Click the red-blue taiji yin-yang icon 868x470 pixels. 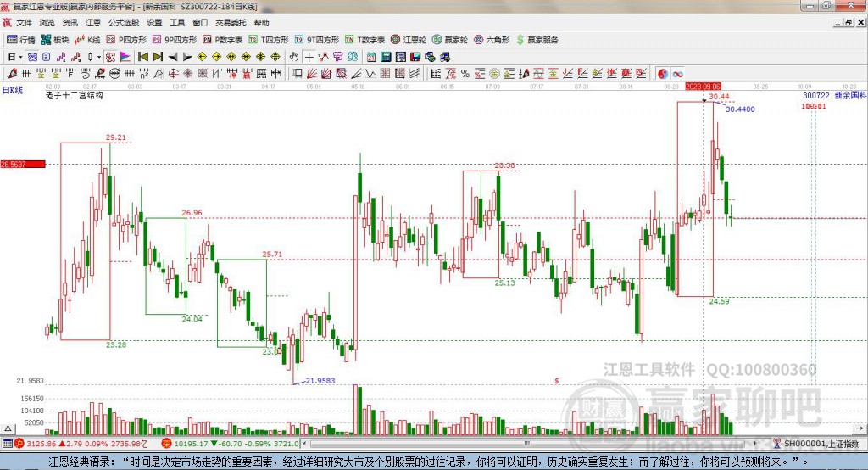point(663,73)
